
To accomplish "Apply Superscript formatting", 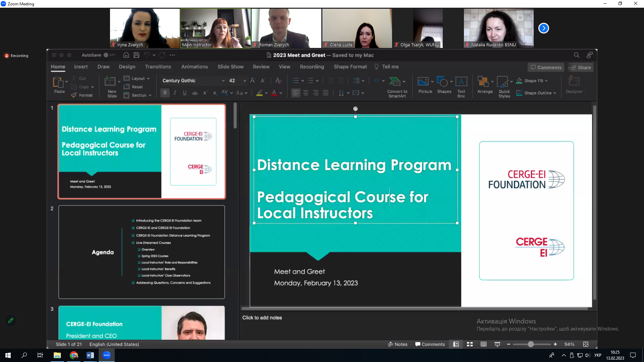I will click(205, 93).
